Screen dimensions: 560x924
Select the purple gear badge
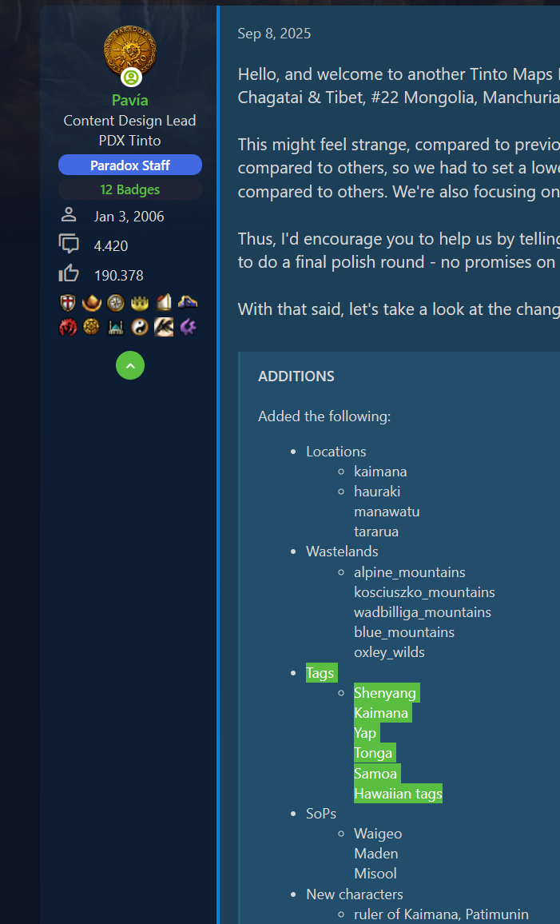(187, 326)
